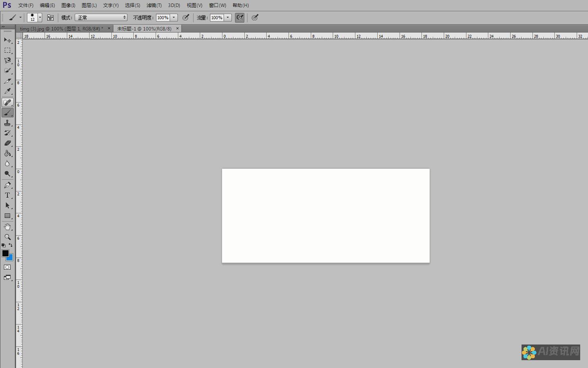
Task: Toggle airbrush mode button
Action: (x=240, y=18)
